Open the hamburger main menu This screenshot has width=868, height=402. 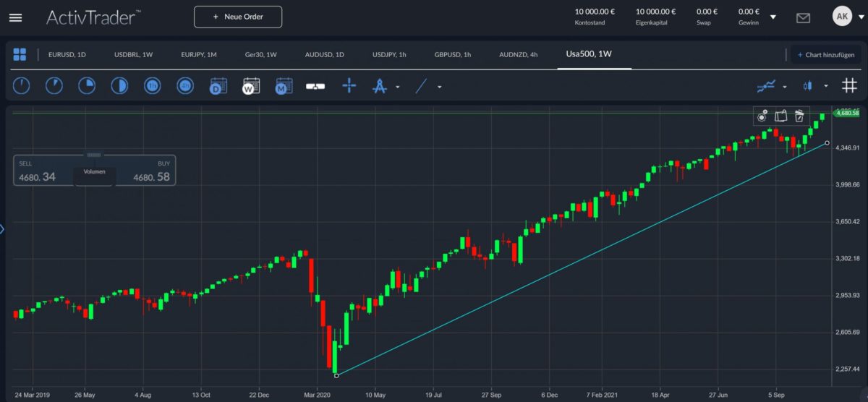(x=15, y=17)
